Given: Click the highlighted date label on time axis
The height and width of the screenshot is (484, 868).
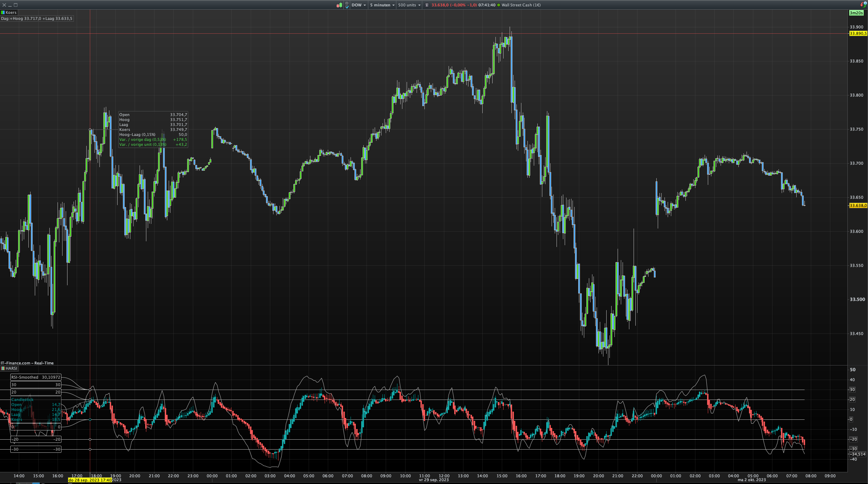Looking at the screenshot, I should 90,480.
